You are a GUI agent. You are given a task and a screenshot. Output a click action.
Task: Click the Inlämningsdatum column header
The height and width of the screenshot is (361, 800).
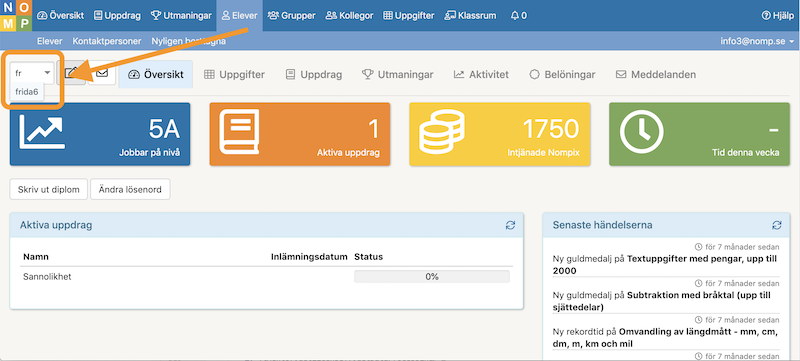tap(309, 256)
